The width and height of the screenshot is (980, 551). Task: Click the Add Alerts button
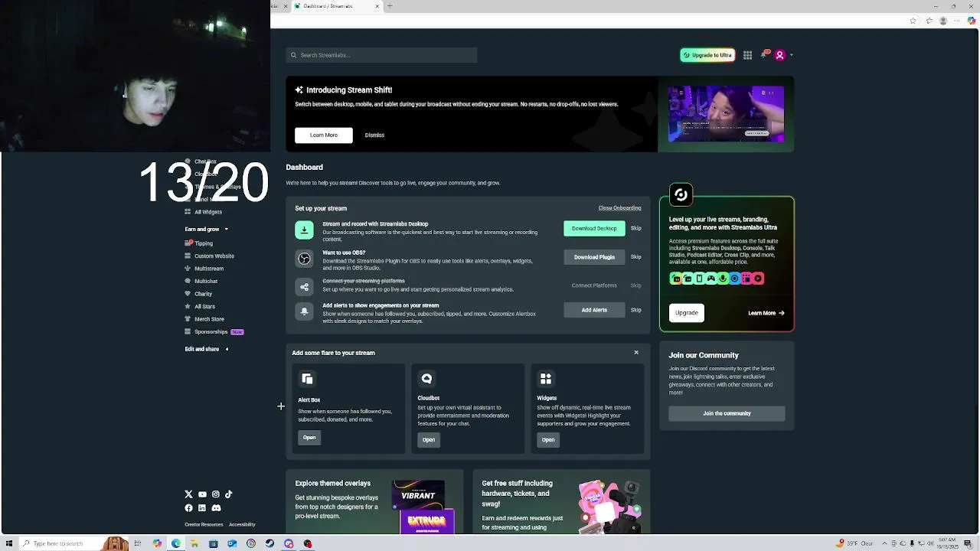click(594, 310)
